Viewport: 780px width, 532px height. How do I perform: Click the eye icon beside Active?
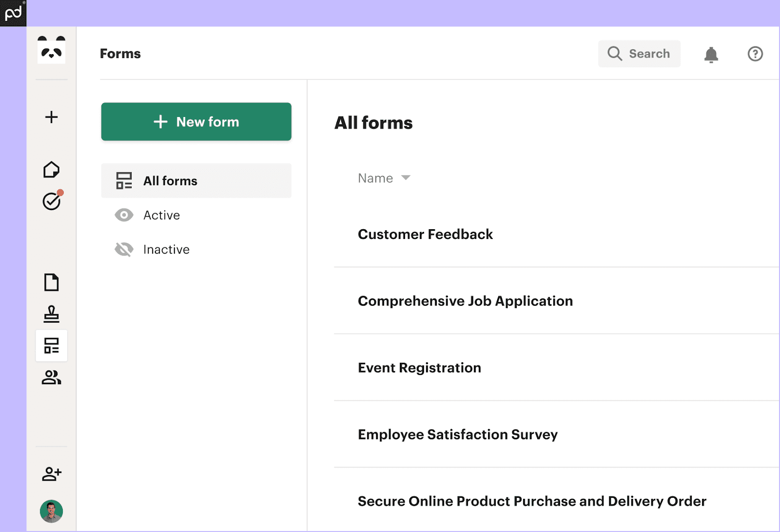pos(124,215)
